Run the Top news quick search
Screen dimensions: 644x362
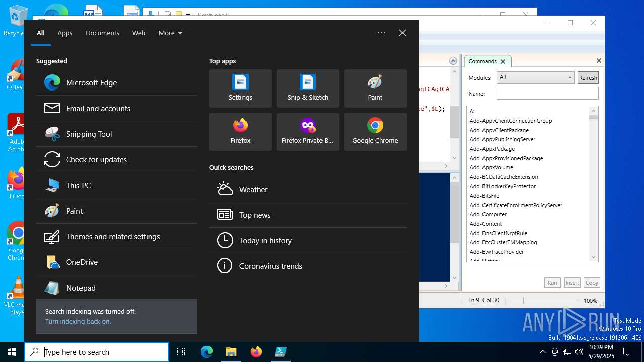[x=308, y=215]
